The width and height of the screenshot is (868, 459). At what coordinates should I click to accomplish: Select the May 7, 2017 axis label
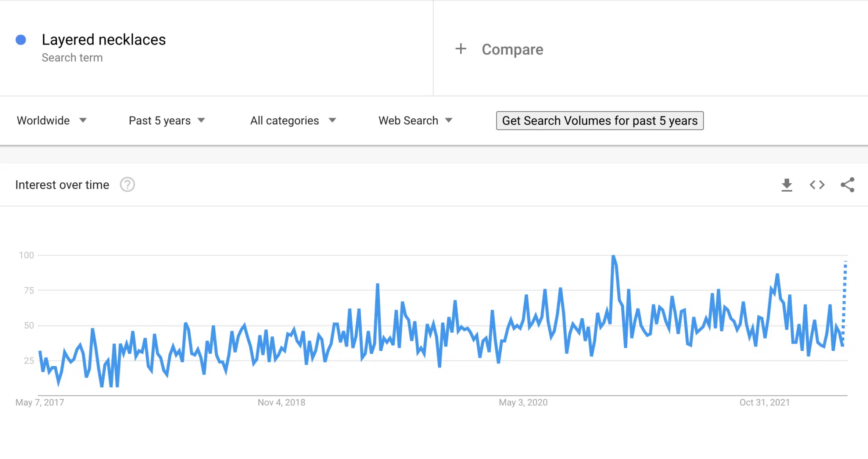coord(40,402)
